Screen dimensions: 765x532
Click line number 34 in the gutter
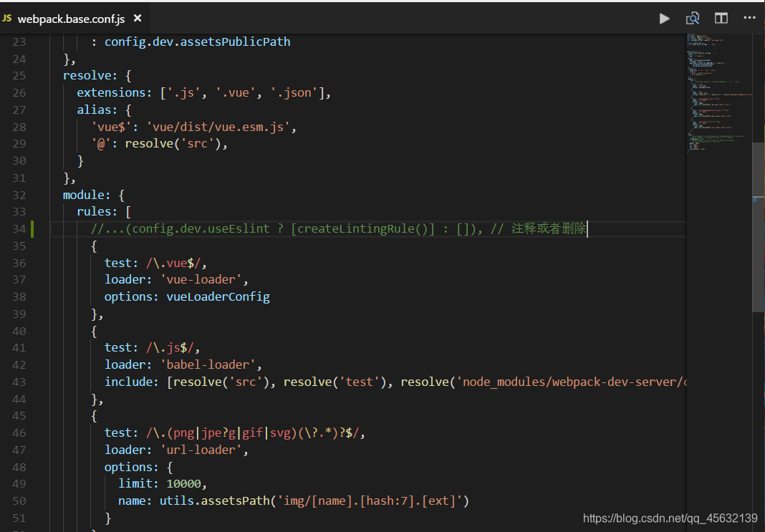(19, 228)
